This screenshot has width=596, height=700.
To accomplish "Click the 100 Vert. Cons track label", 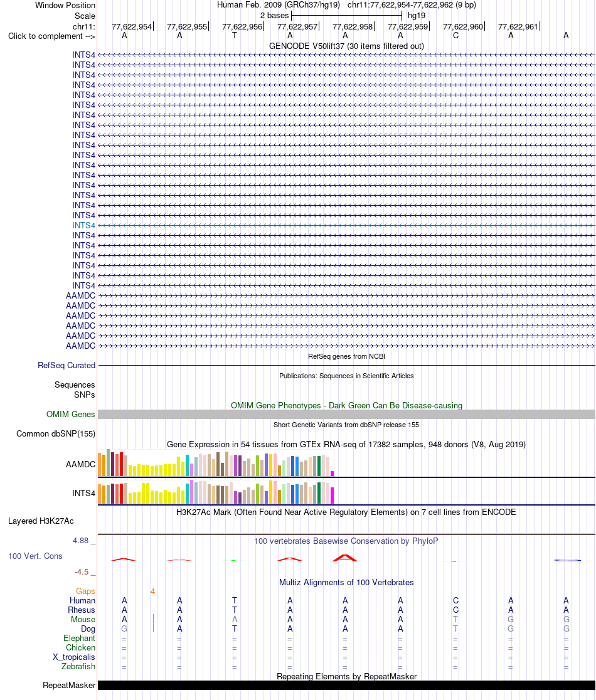I will point(35,556).
